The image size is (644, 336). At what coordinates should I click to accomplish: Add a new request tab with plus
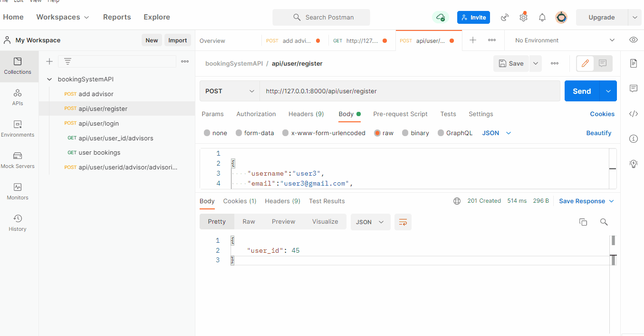pyautogui.click(x=473, y=40)
